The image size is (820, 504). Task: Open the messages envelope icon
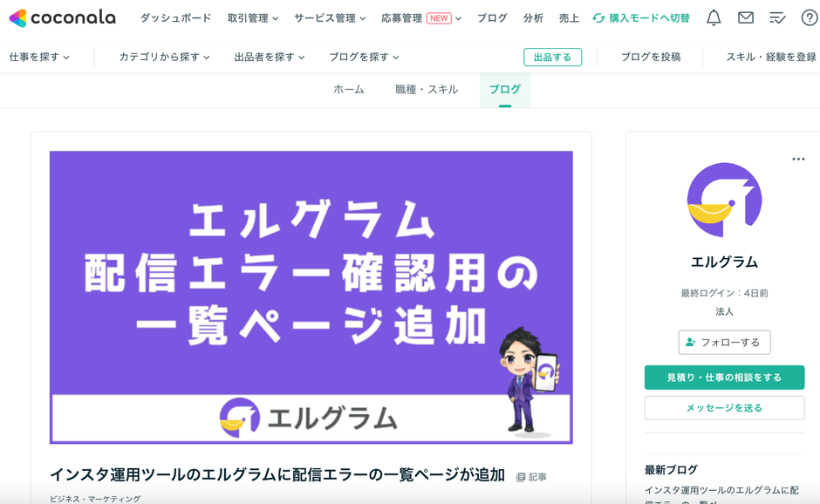(x=745, y=17)
